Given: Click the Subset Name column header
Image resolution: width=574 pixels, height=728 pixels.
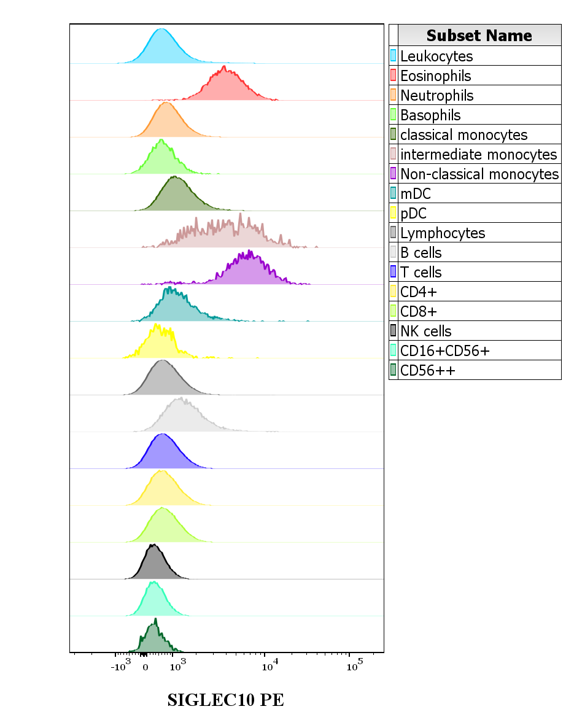Looking at the screenshot, I should pos(479,35).
